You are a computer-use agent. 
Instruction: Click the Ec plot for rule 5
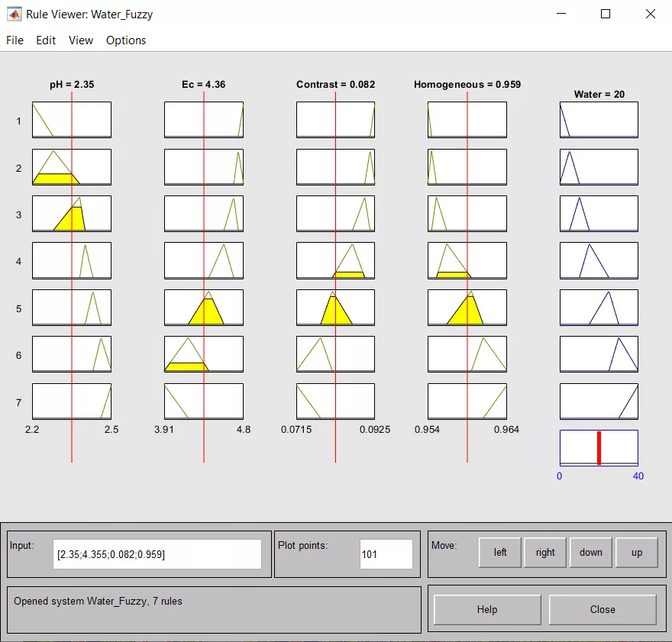tap(204, 308)
